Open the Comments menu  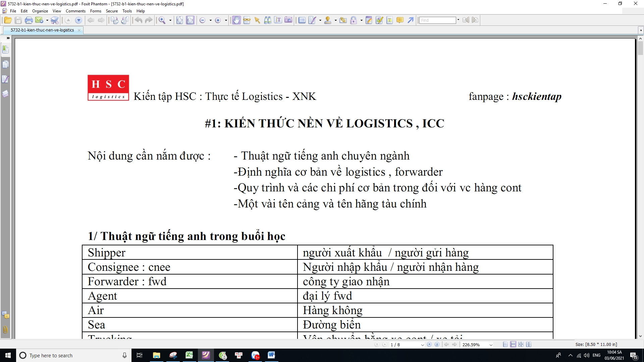pyautogui.click(x=75, y=11)
